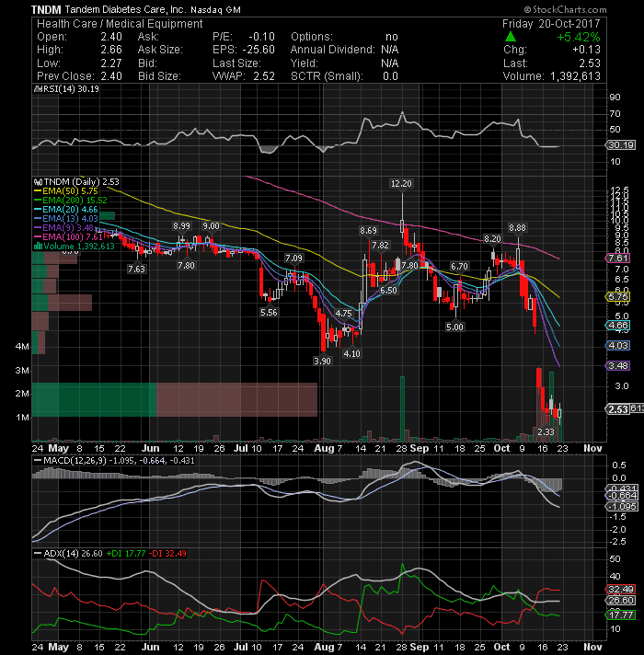Click the header Volume value 1,392,613
This screenshot has width=644, height=655.
click(575, 76)
